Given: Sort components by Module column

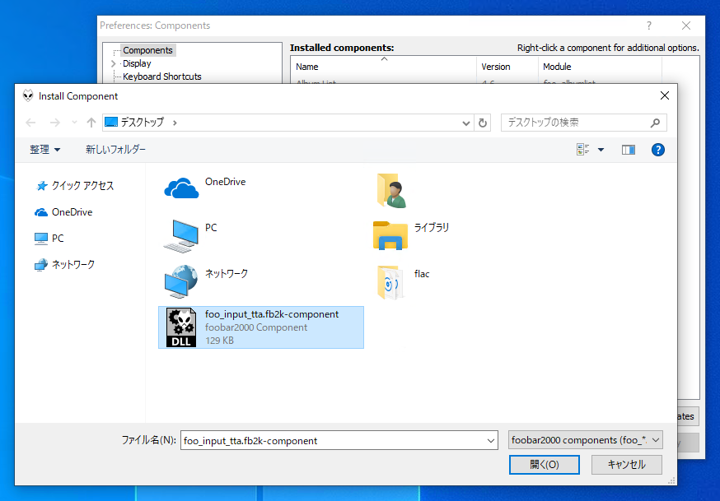Looking at the screenshot, I should coord(600,67).
